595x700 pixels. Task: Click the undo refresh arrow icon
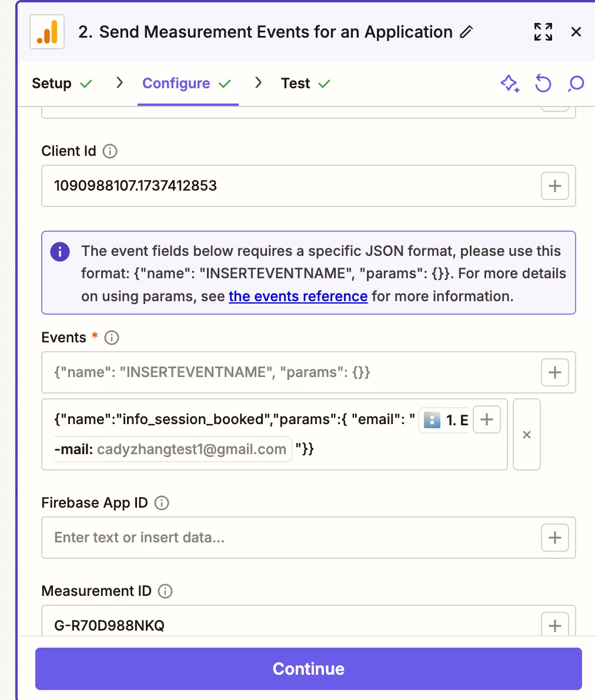pos(543,84)
